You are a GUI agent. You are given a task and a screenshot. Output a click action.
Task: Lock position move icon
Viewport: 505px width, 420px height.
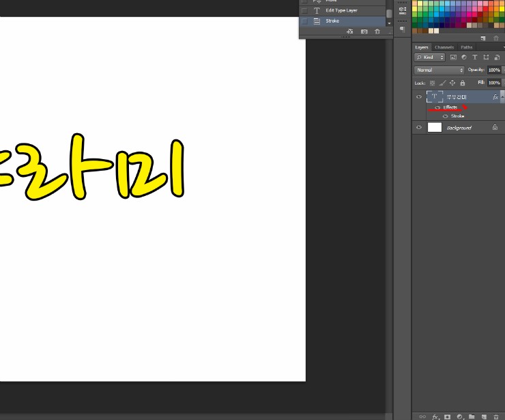[x=452, y=83]
